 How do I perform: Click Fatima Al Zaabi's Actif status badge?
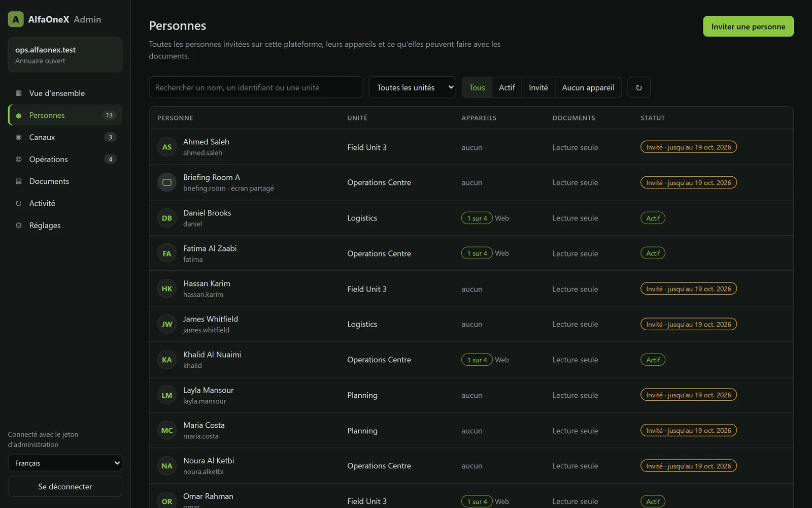(x=653, y=253)
